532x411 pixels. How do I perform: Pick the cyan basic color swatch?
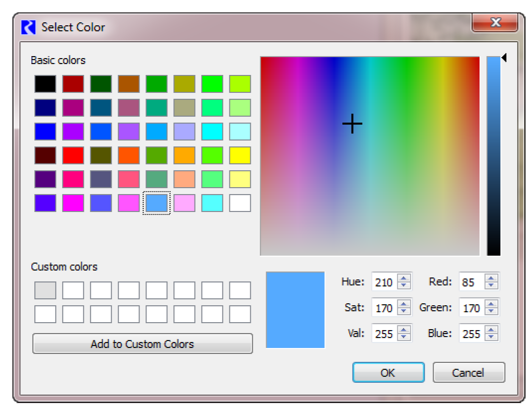[x=212, y=132]
